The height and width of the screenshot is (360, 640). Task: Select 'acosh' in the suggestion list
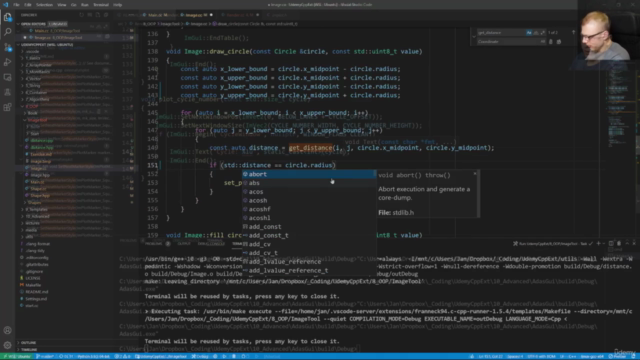pyautogui.click(x=309, y=200)
